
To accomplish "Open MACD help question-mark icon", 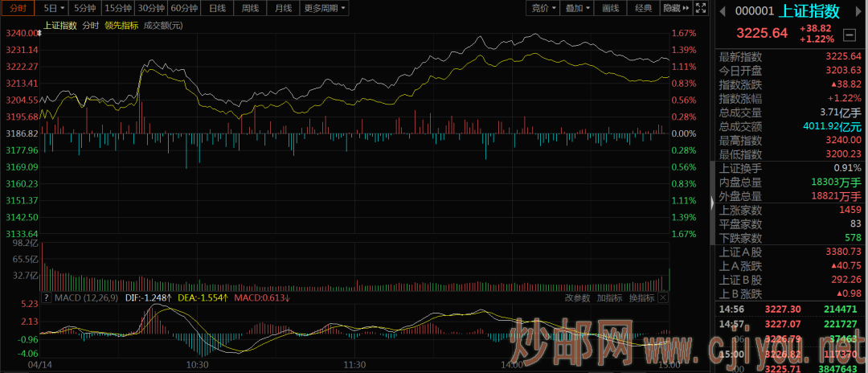I will pos(46,297).
